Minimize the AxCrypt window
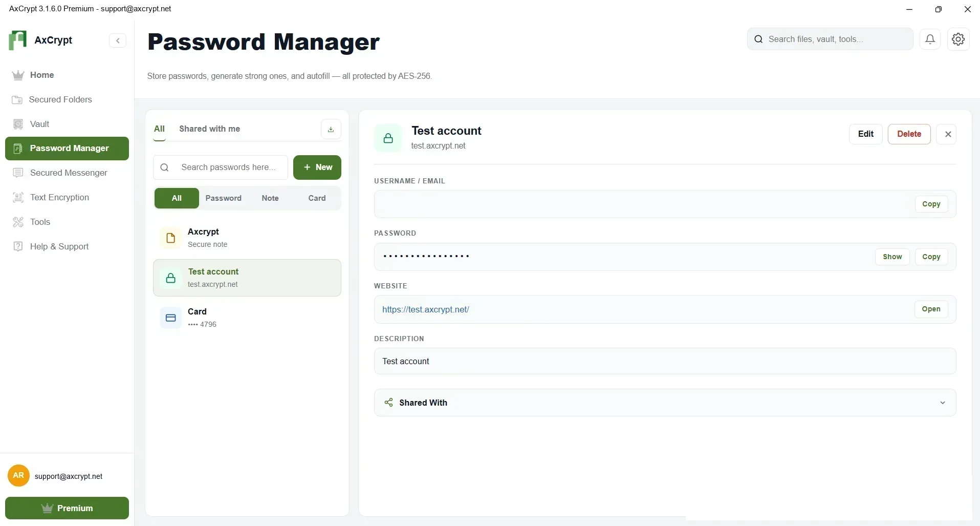The image size is (980, 526). 909,9
